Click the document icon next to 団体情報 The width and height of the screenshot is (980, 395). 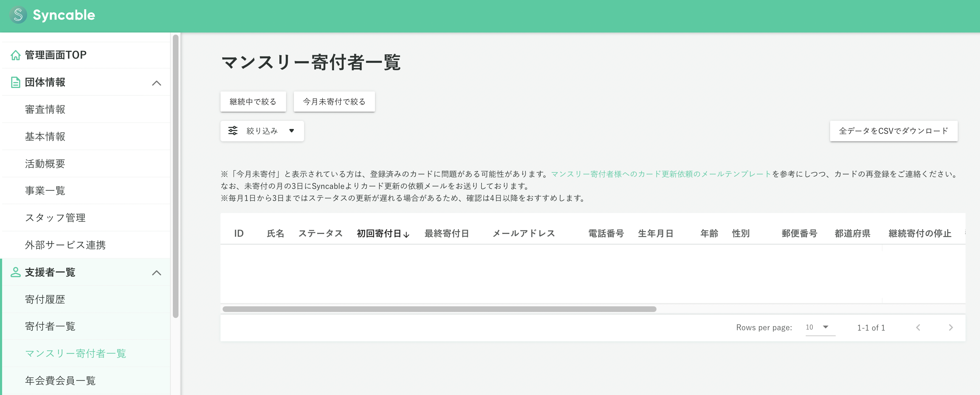point(15,82)
